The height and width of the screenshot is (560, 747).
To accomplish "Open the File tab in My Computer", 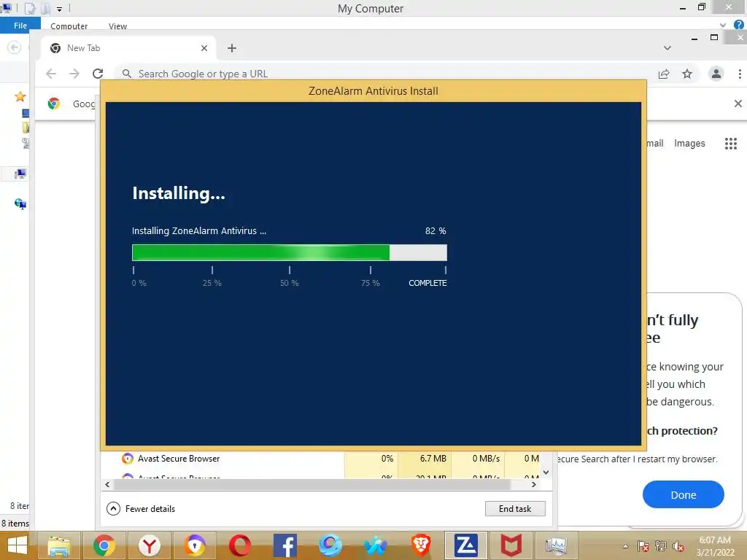I will pos(20,26).
